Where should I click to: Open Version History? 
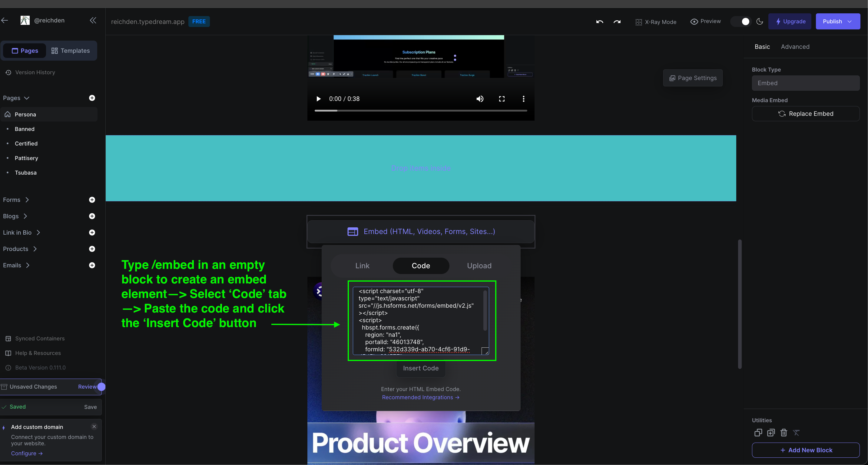30,72
